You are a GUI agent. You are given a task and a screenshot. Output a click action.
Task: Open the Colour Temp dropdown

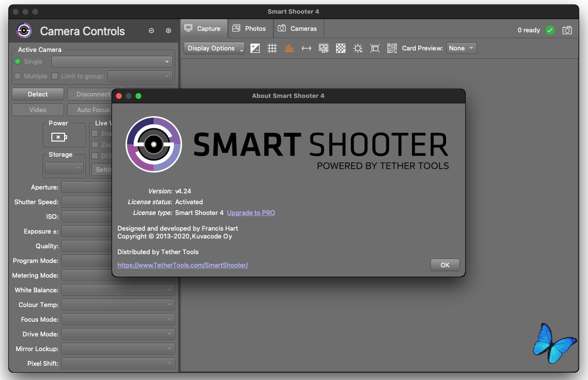point(118,305)
